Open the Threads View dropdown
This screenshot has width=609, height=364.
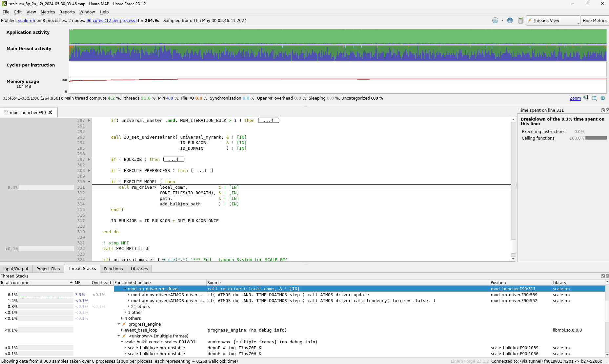click(553, 20)
